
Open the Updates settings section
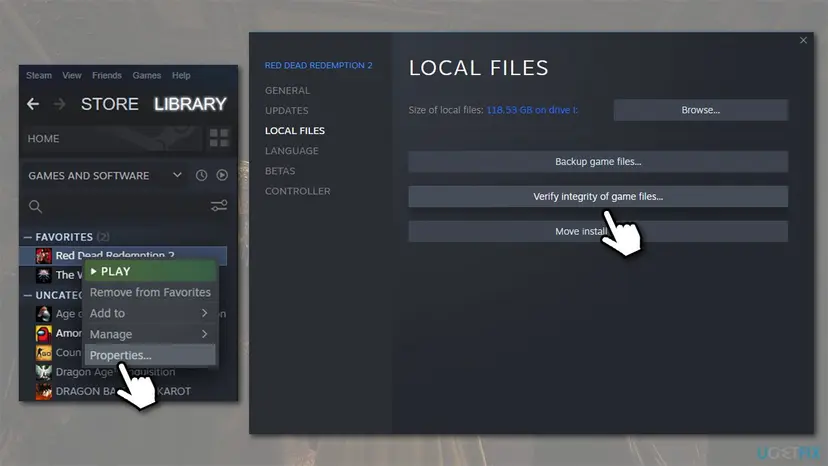coord(287,110)
